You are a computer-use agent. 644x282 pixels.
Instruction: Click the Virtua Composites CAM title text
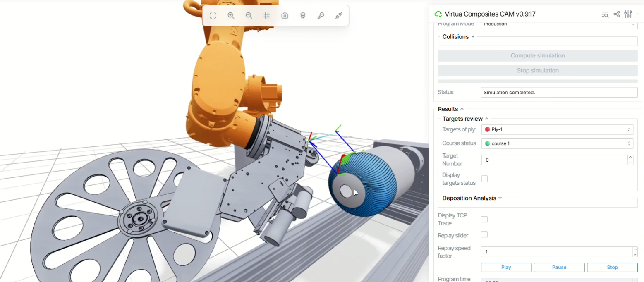(x=490, y=14)
